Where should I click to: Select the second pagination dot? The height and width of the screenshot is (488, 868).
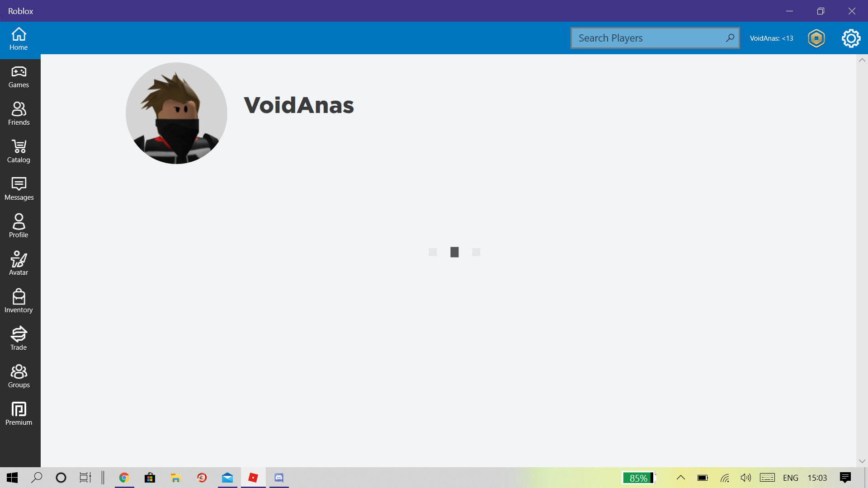[x=454, y=251]
